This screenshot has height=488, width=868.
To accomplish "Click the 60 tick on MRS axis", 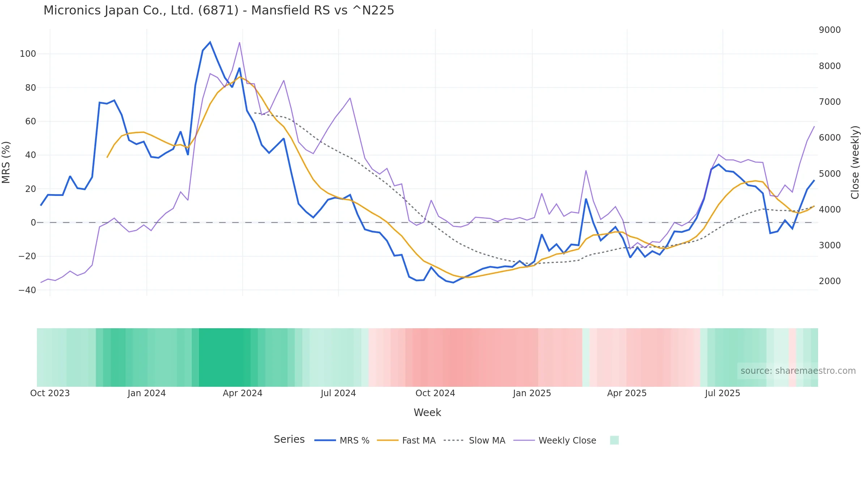I will click(x=30, y=121).
